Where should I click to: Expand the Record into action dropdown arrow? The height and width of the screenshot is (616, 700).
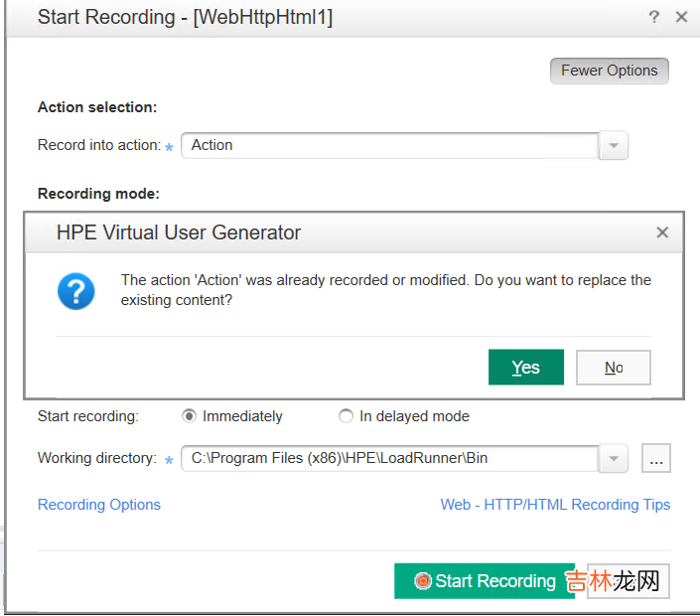coord(614,146)
